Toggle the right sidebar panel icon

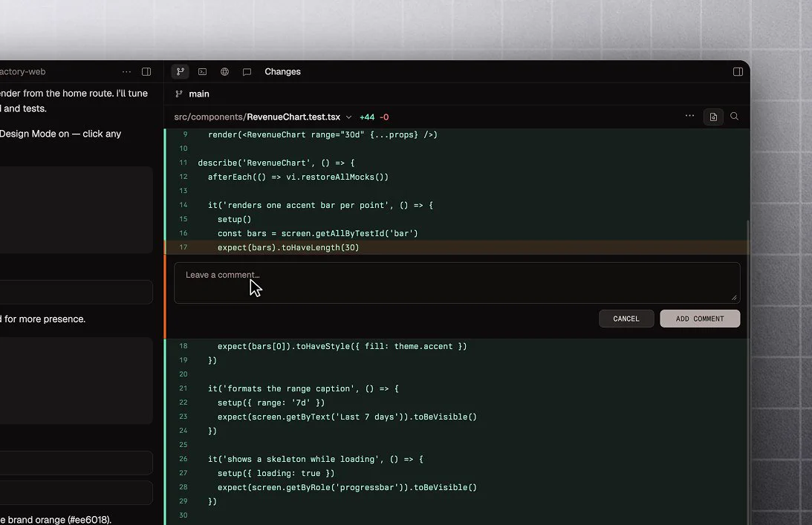pyautogui.click(x=738, y=71)
